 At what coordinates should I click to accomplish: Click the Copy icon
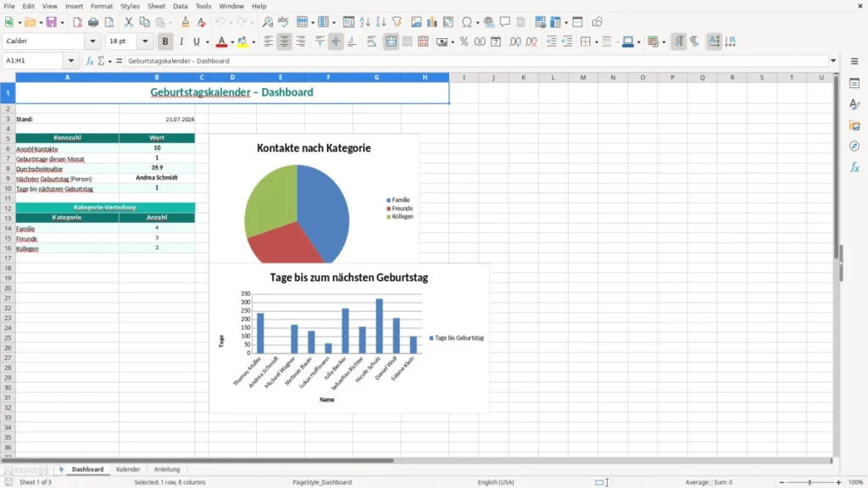point(144,22)
